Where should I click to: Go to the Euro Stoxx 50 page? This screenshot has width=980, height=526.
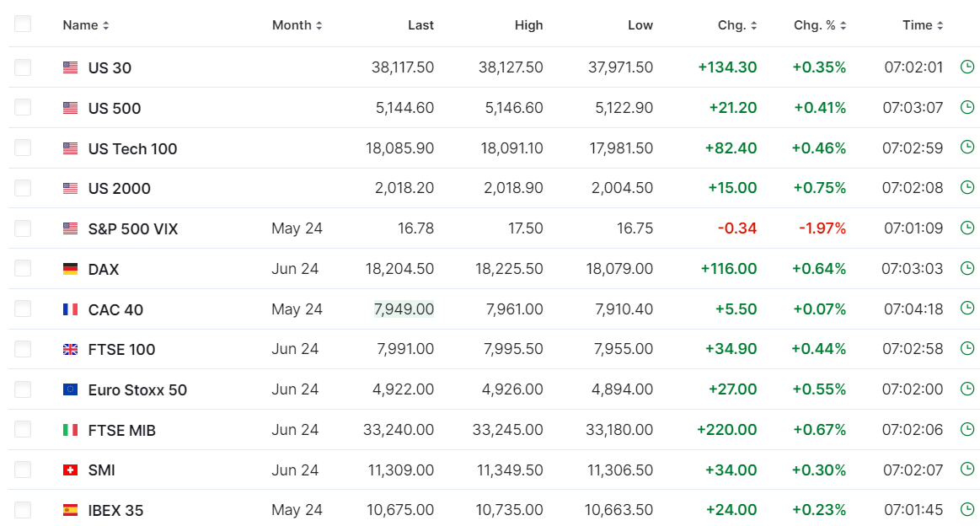tap(137, 389)
